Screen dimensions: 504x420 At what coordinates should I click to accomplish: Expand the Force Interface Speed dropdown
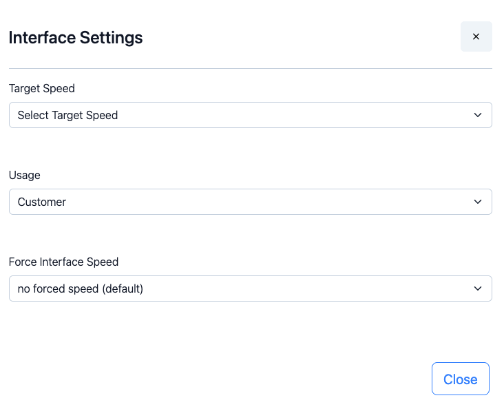click(x=250, y=288)
